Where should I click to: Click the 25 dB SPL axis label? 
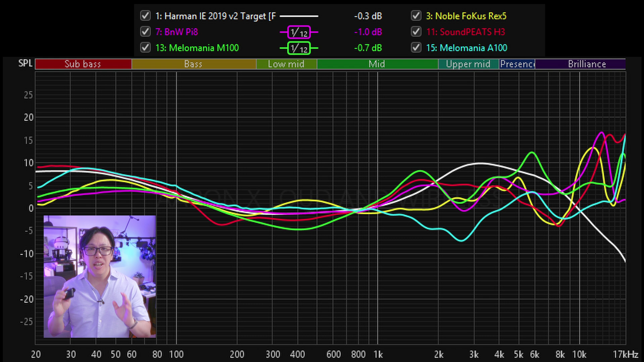(x=29, y=95)
